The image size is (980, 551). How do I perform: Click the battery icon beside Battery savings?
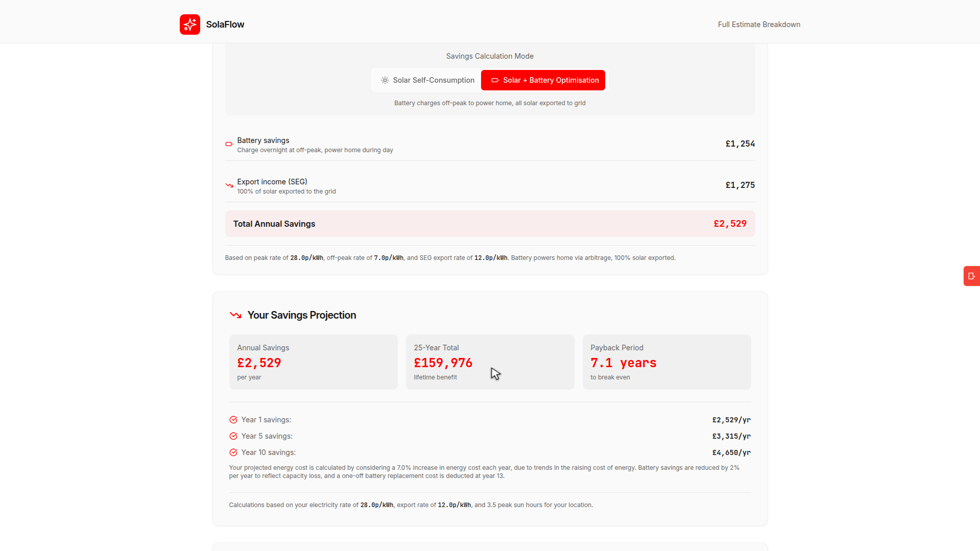[229, 144]
